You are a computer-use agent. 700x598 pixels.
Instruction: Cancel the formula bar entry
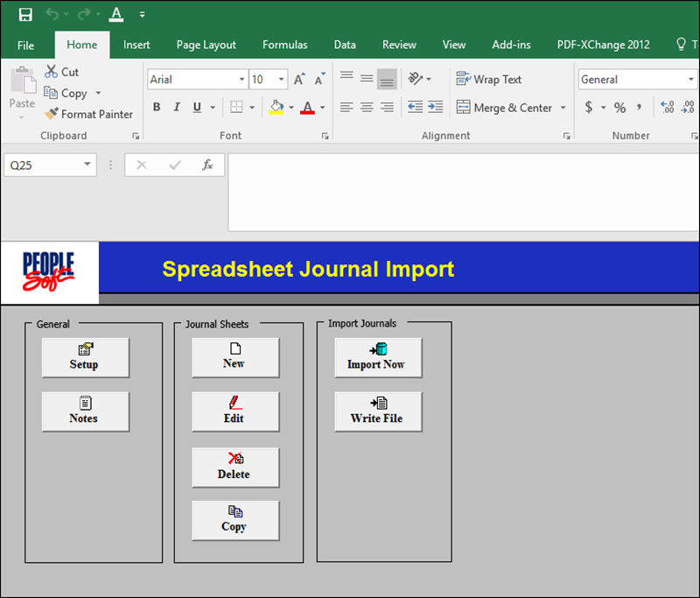click(x=142, y=165)
